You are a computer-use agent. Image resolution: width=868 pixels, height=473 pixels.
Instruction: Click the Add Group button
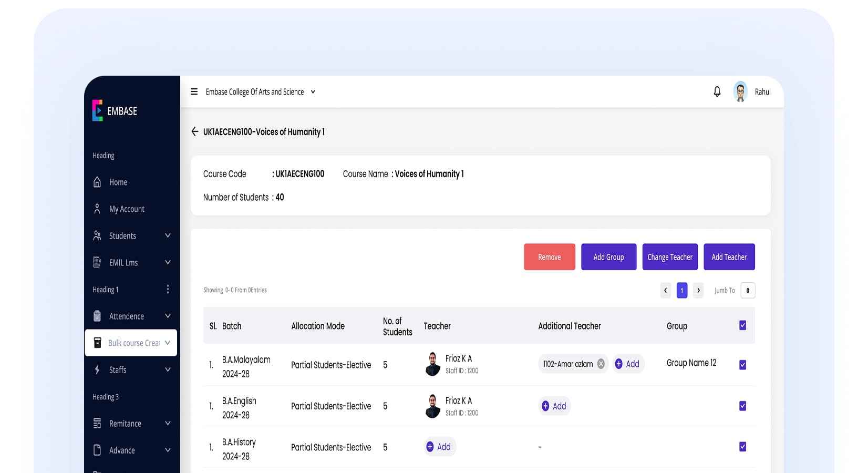tap(608, 256)
